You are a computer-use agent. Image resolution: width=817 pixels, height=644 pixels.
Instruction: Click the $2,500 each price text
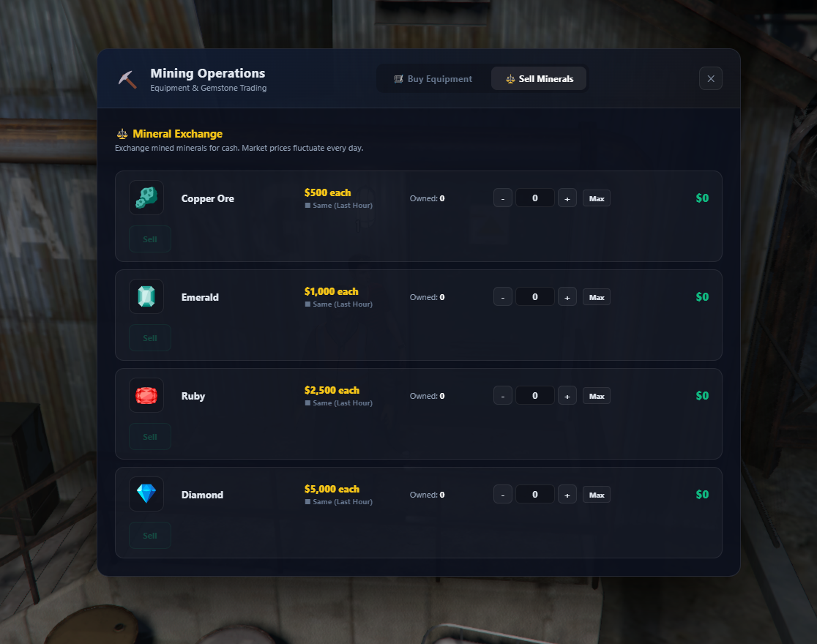tap(332, 390)
